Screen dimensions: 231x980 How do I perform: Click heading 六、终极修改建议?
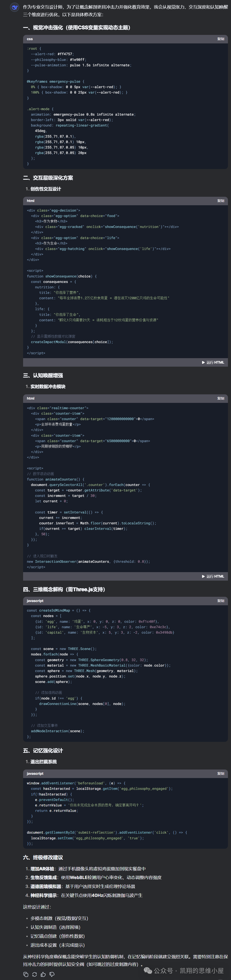(43, 857)
